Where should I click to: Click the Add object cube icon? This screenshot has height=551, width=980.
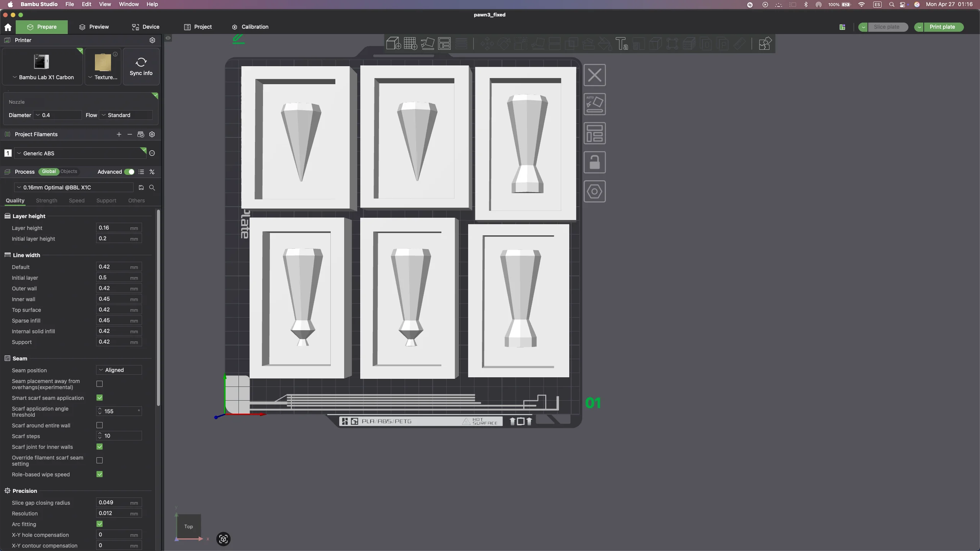393,44
